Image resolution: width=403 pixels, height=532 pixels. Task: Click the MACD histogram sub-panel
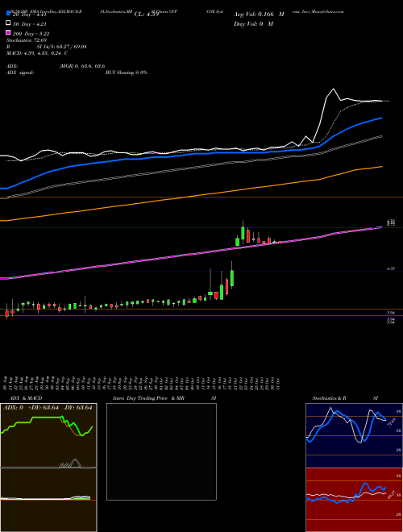tap(48, 500)
